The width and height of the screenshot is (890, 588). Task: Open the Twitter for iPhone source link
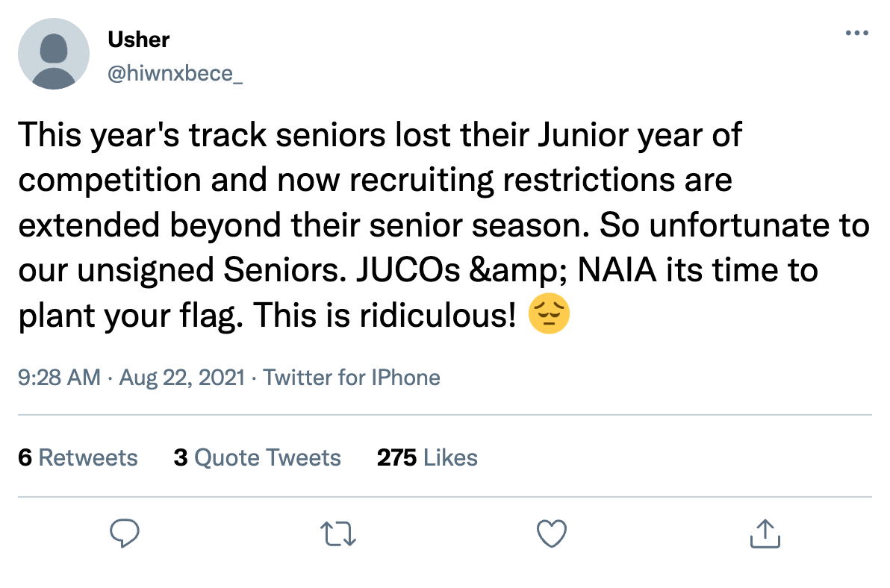click(352, 378)
